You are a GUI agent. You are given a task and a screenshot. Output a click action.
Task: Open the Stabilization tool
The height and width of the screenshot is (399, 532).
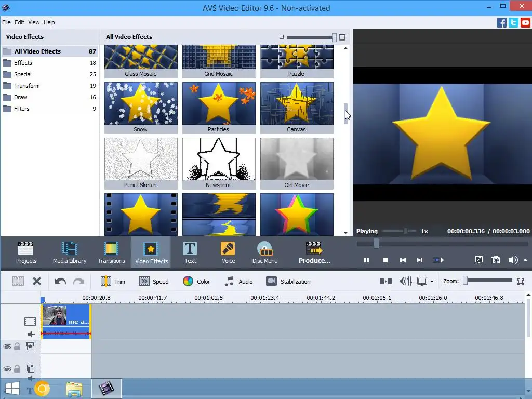coord(288,281)
